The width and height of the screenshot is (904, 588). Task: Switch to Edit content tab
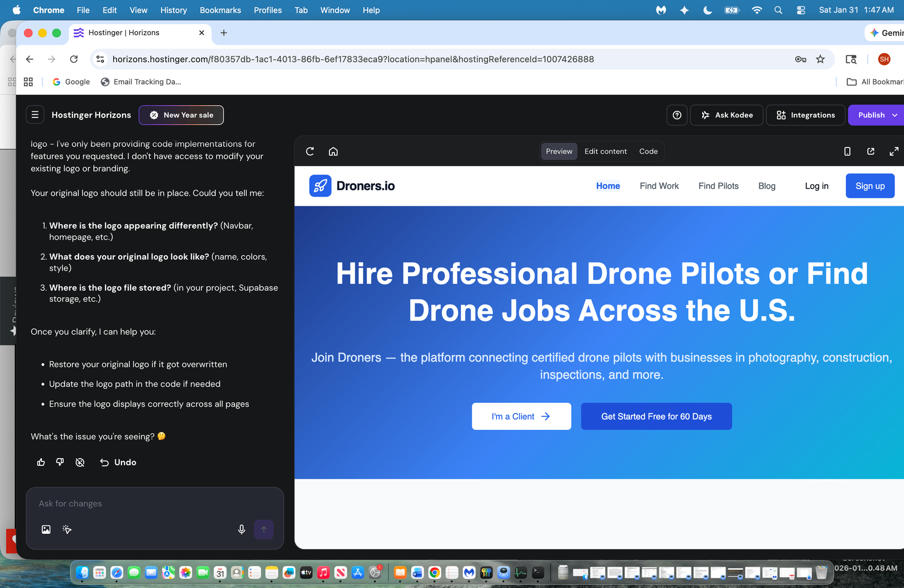coord(605,151)
